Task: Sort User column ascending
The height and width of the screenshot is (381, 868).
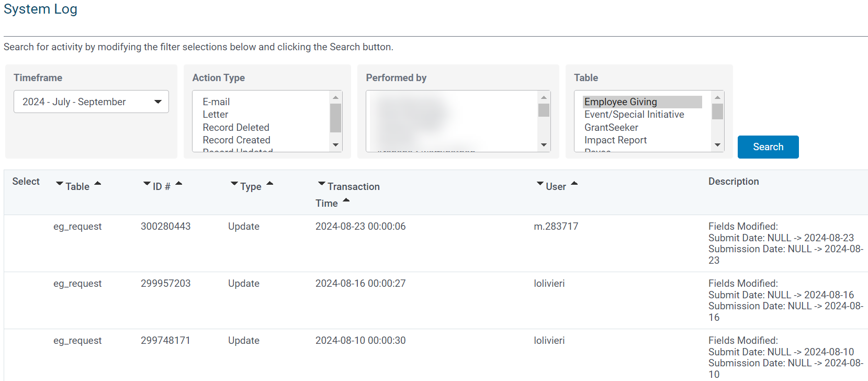Action: click(x=574, y=183)
